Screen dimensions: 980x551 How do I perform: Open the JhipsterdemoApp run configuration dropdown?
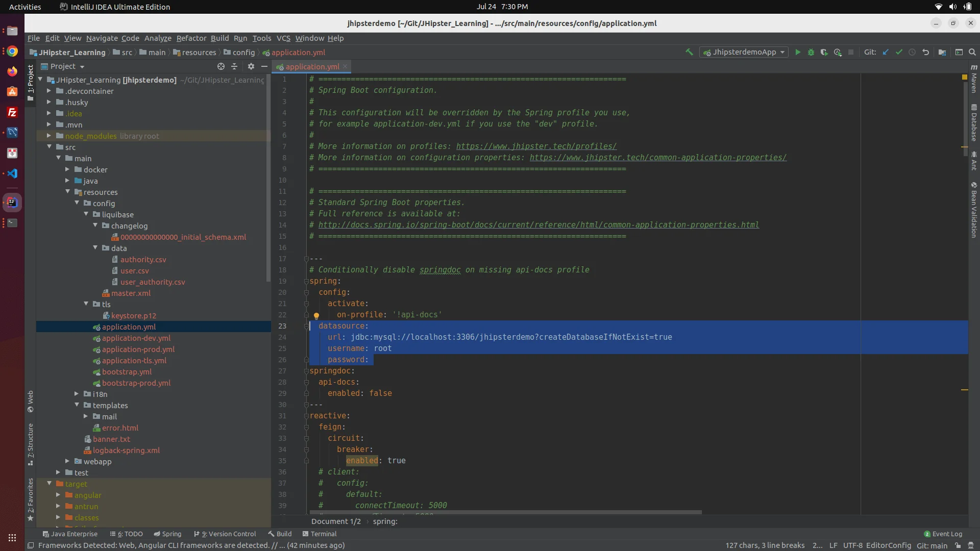(x=744, y=52)
